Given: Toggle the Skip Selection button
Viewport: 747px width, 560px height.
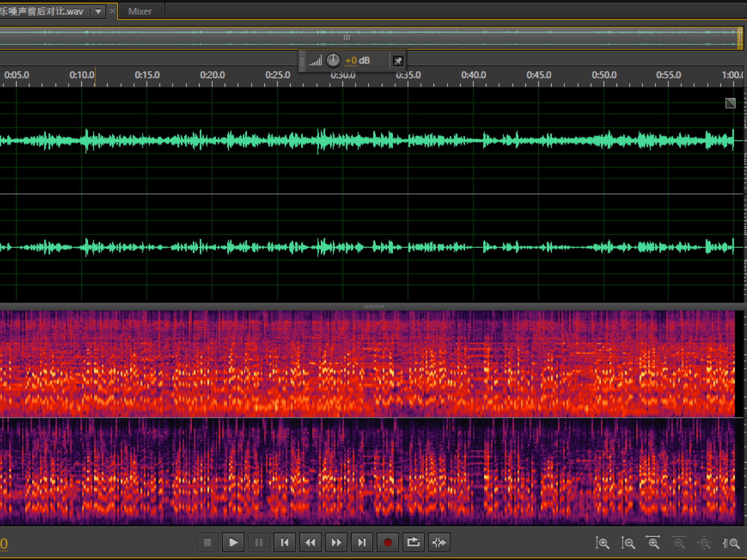Looking at the screenshot, I should [439, 542].
